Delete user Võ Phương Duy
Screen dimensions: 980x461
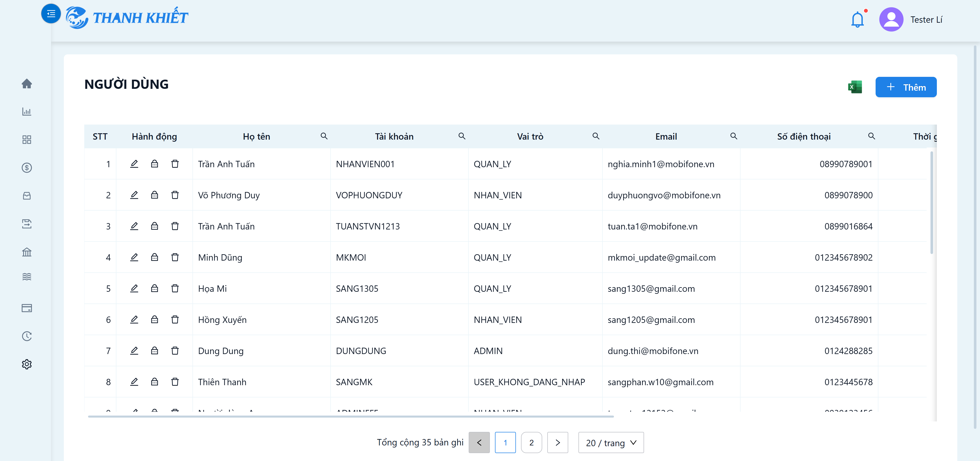175,195
